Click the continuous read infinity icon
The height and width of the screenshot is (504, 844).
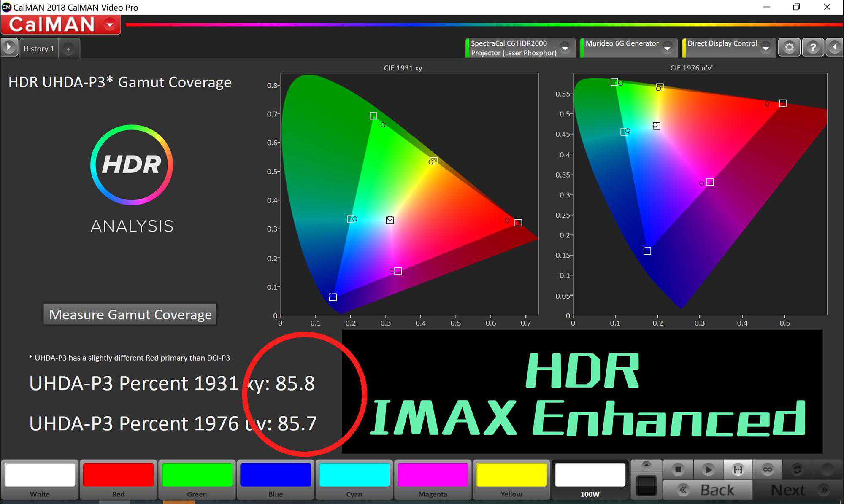tap(768, 469)
